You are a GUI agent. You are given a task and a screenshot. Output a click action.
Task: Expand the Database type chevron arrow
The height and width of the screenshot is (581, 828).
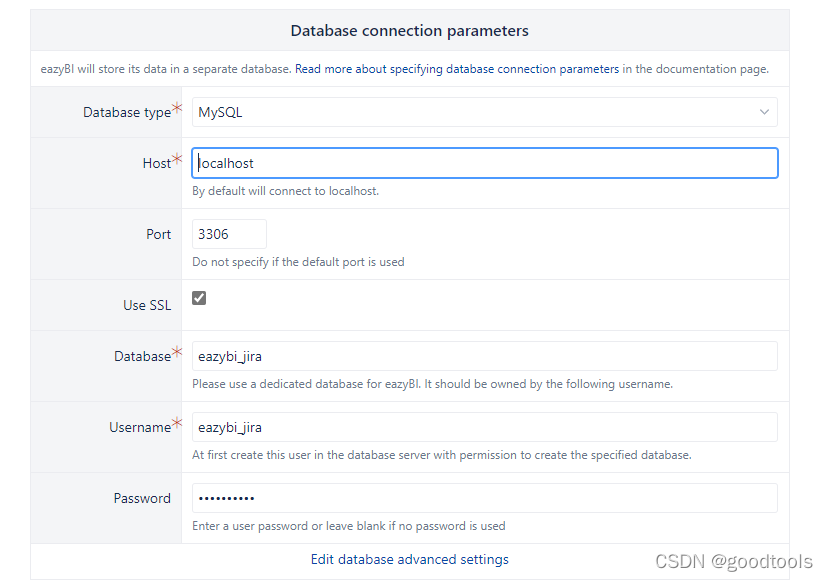click(x=764, y=112)
